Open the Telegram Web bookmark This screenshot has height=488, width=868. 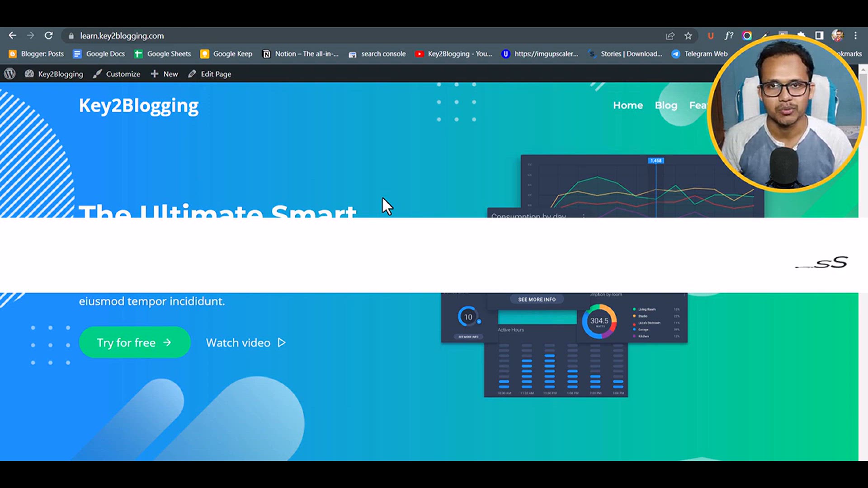pos(699,54)
